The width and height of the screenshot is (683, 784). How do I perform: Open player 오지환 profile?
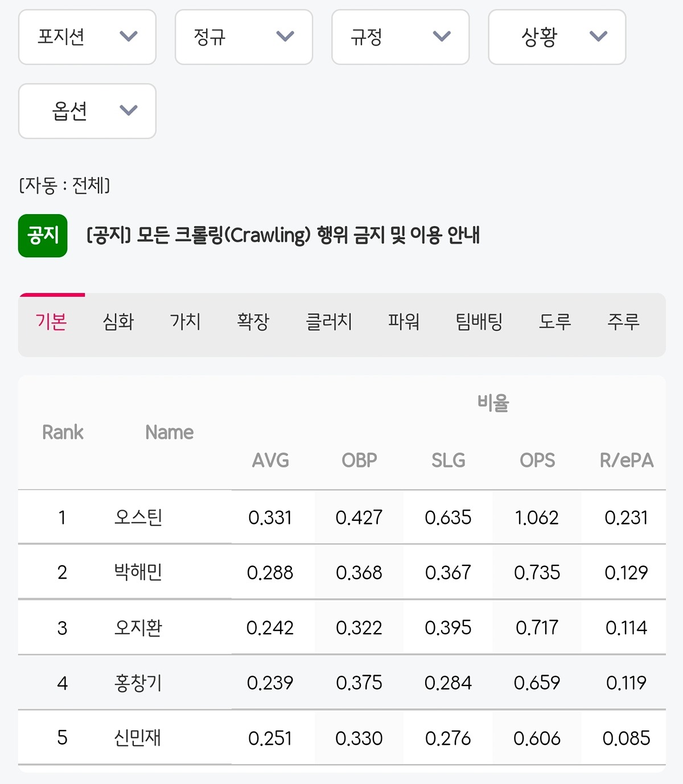pyautogui.click(x=138, y=627)
